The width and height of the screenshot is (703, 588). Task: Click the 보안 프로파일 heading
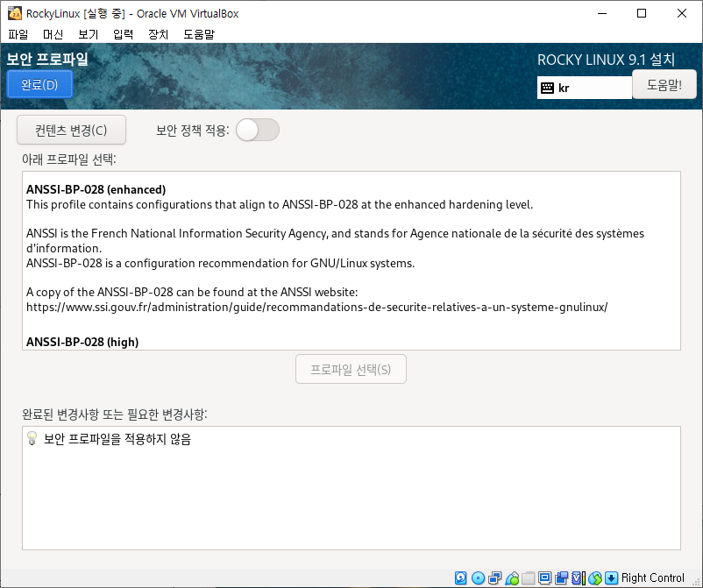(x=47, y=59)
